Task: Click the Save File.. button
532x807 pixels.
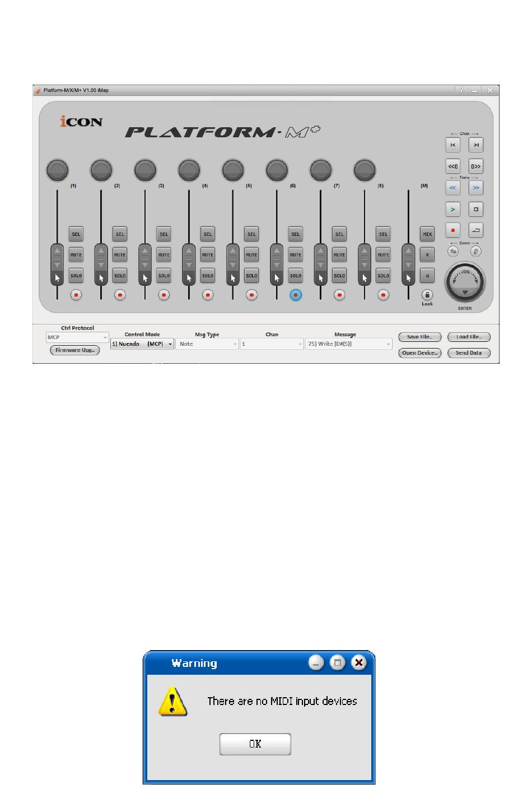Action: click(420, 337)
